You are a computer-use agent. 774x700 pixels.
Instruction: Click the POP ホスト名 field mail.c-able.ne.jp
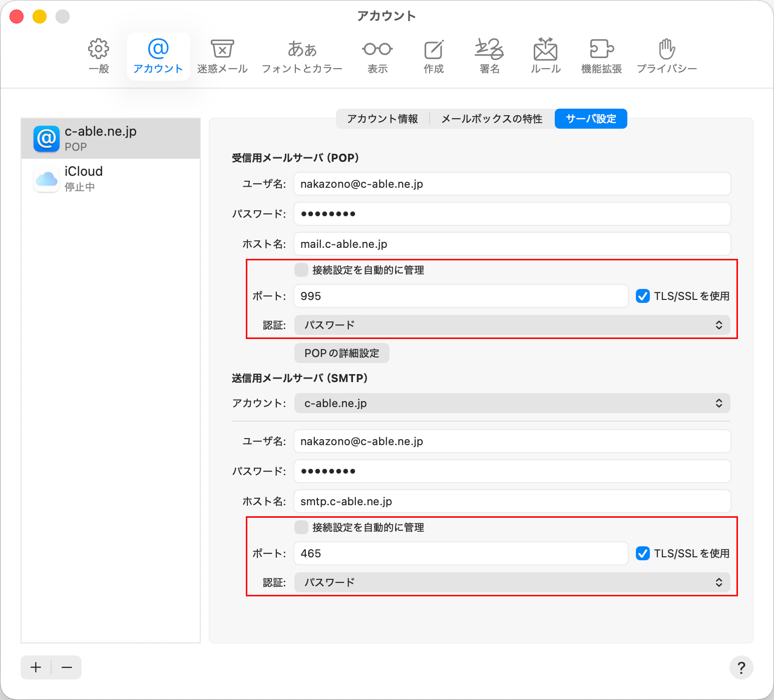512,244
